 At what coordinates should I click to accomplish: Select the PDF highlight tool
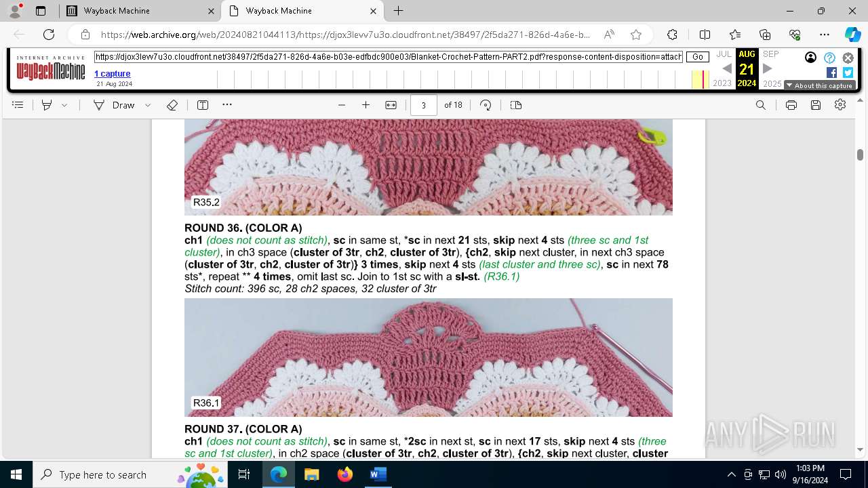point(47,105)
